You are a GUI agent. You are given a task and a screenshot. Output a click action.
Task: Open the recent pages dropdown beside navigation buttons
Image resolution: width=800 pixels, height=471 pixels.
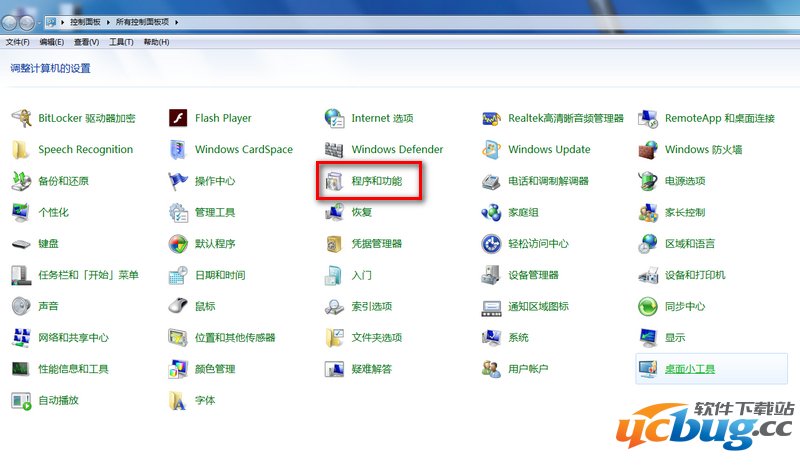click(x=38, y=21)
